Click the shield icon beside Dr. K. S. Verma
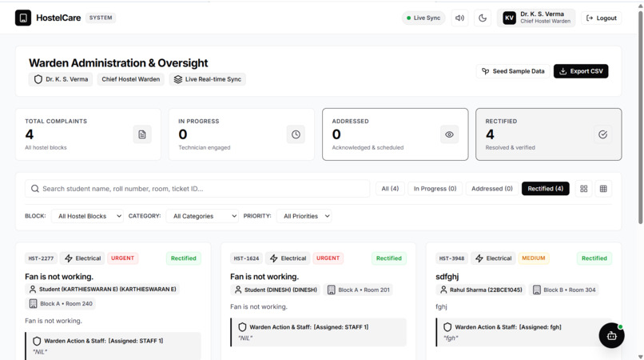 coord(38,79)
